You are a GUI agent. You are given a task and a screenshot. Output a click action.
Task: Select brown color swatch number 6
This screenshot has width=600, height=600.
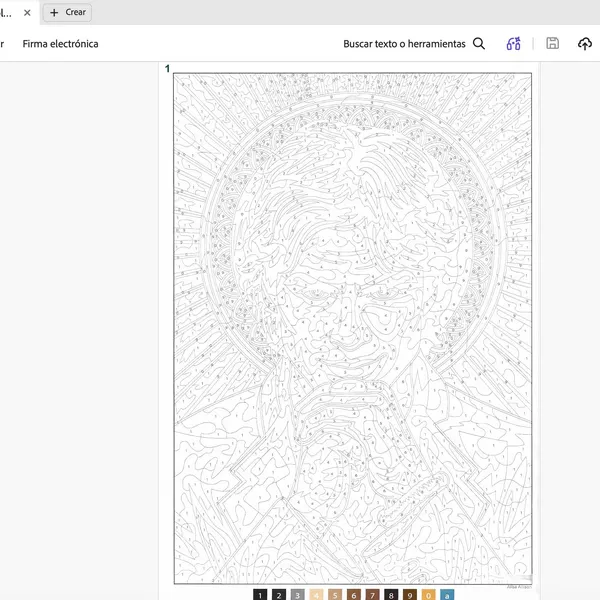[354, 595]
